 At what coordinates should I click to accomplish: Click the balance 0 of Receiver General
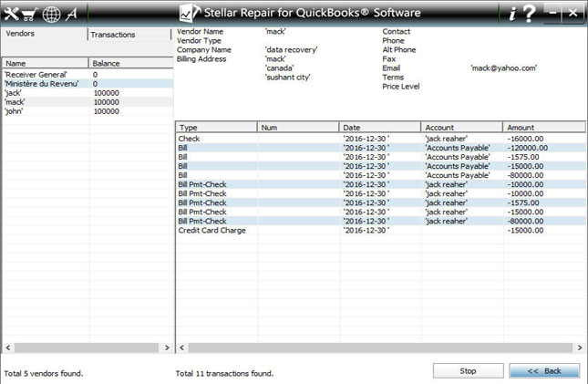point(95,74)
